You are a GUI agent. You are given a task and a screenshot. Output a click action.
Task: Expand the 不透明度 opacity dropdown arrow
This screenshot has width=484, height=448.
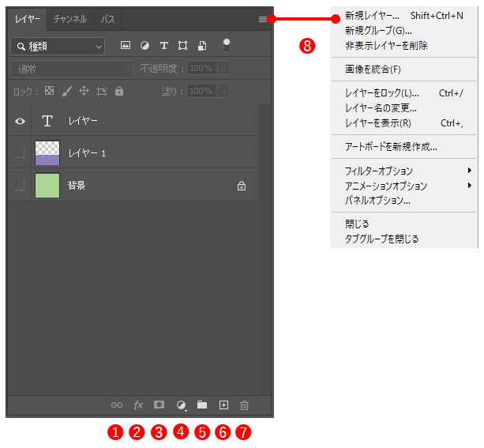tap(223, 68)
